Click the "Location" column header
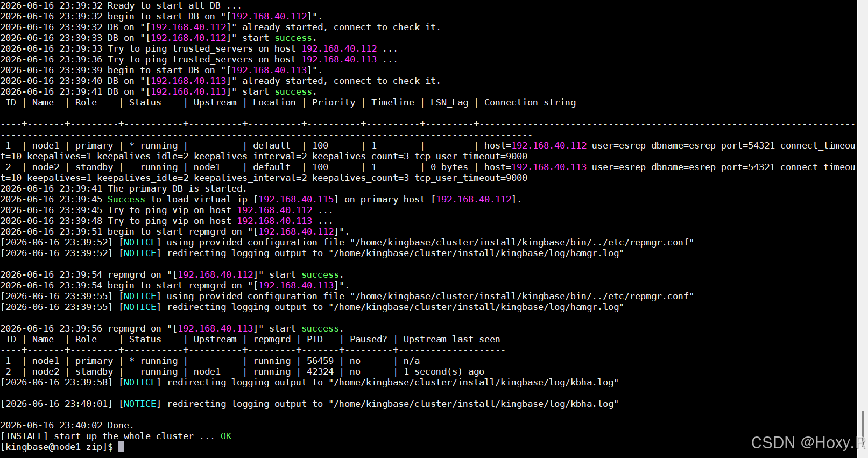This screenshot has width=868, height=458. tap(274, 102)
